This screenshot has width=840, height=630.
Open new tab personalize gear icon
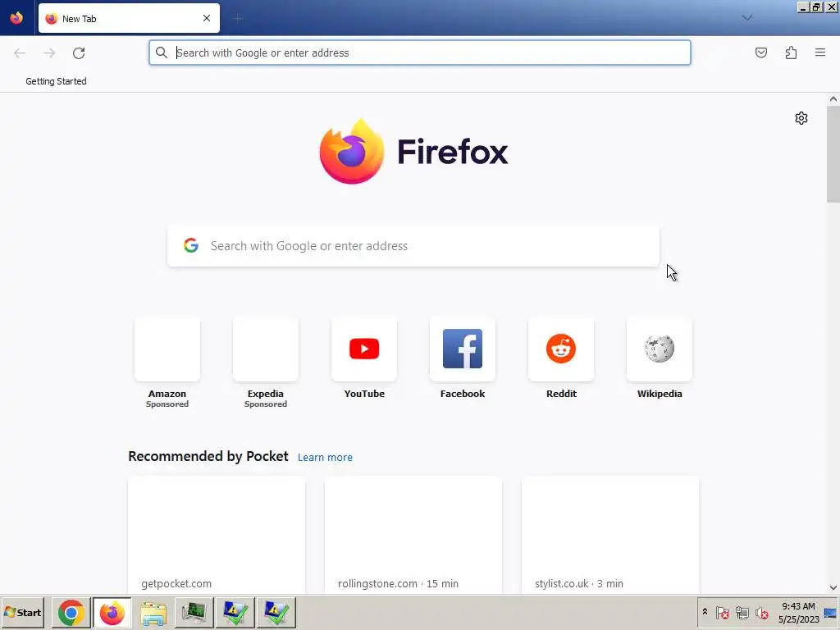[801, 118]
